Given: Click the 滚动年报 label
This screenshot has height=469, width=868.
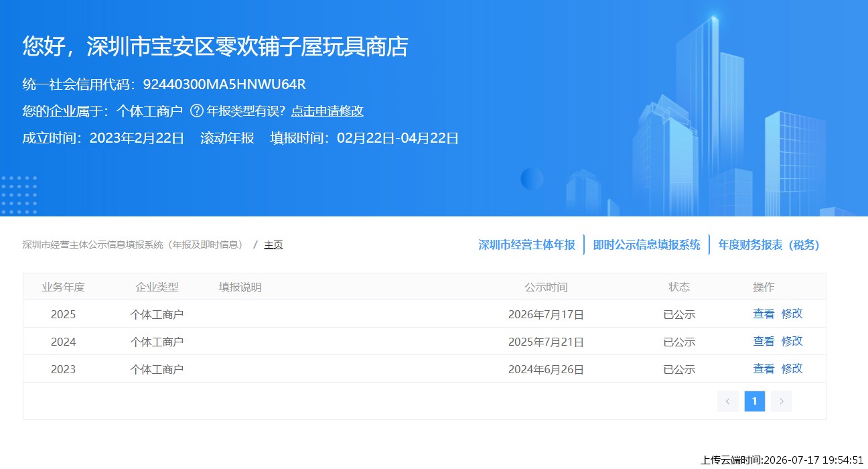Looking at the screenshot, I should (228, 139).
